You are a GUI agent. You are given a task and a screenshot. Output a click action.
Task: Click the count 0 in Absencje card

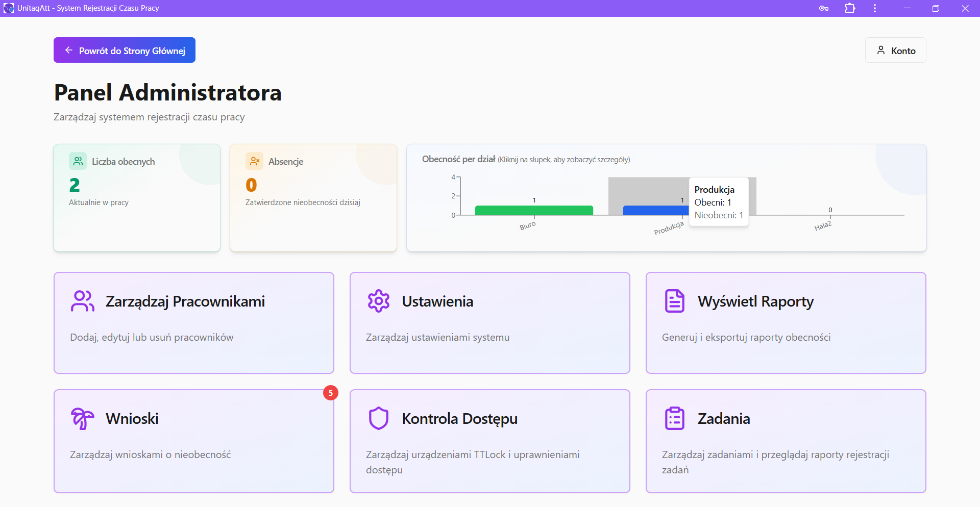coord(251,185)
